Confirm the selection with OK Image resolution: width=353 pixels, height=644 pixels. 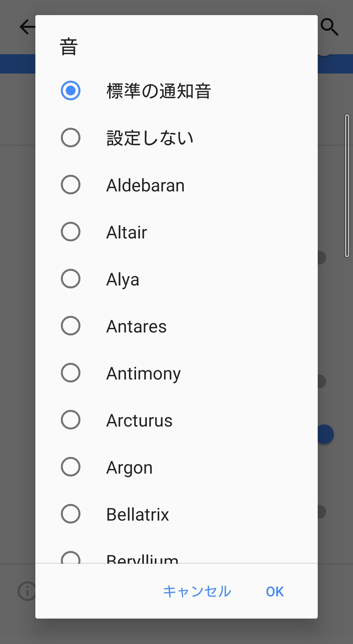275,591
